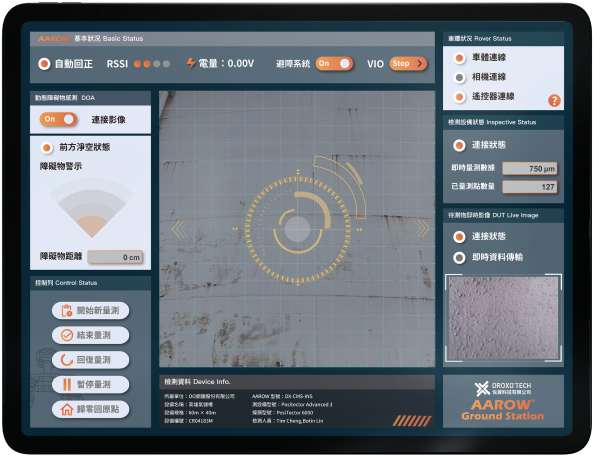This screenshot has height=456, width=593.
Task: Click the AAROW logo in Basic Status header
Action: point(54,39)
